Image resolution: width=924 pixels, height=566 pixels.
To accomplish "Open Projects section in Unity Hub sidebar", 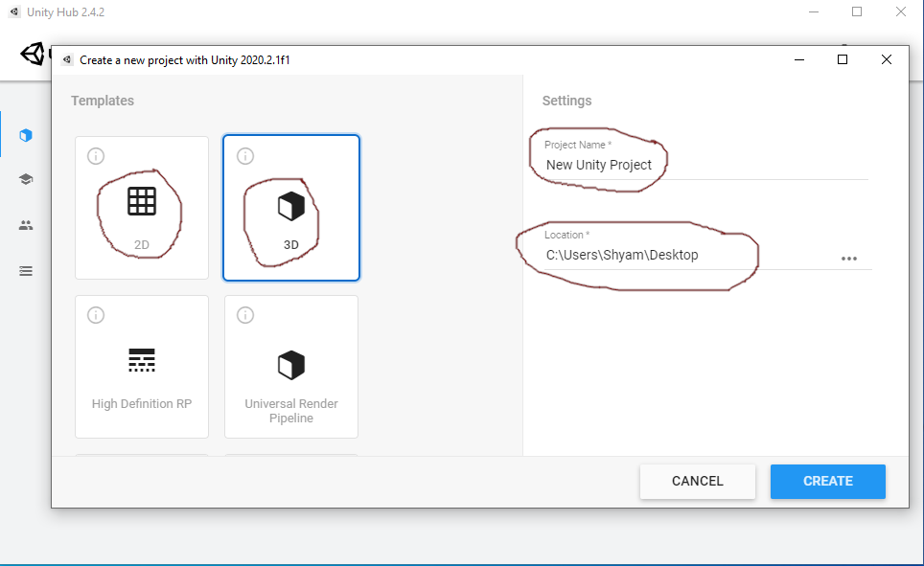I will point(25,135).
